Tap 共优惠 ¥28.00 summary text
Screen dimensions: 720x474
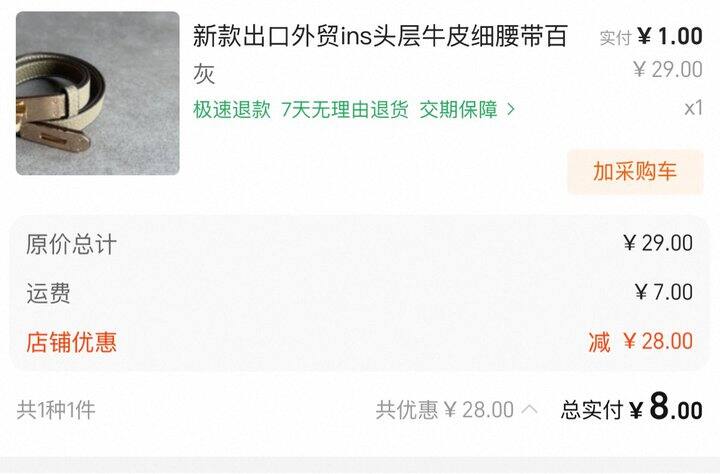click(444, 409)
